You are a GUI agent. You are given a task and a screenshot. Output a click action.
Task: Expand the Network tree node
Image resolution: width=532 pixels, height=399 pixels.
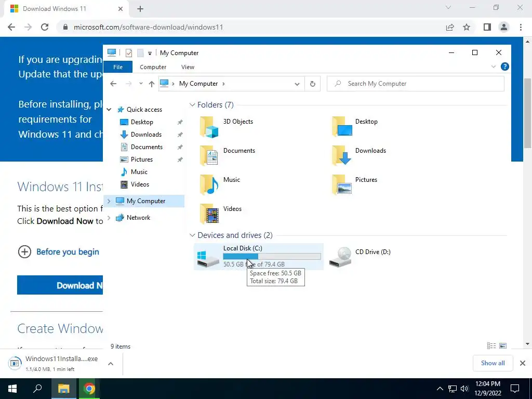click(x=109, y=218)
